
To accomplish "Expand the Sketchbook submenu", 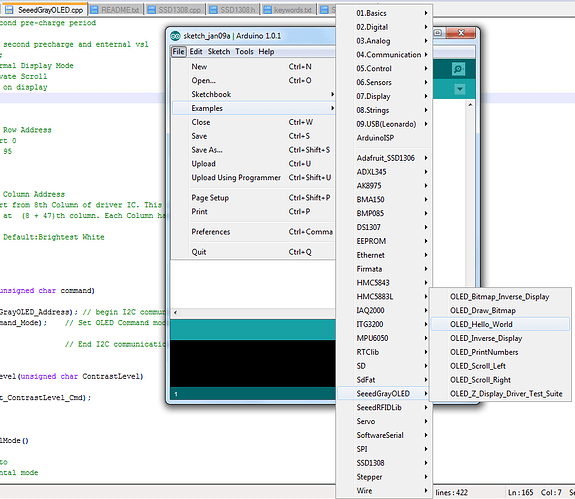I will (x=254, y=95).
